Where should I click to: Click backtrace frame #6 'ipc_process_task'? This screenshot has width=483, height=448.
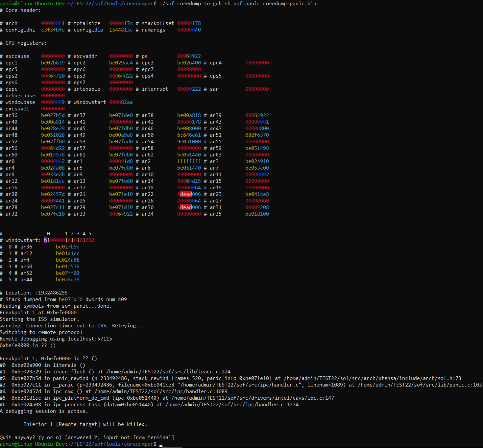point(149,405)
